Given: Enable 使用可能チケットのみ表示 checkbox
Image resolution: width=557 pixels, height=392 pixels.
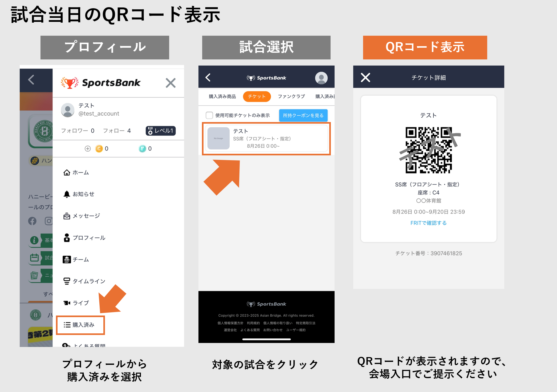Looking at the screenshot, I should 209,115.
